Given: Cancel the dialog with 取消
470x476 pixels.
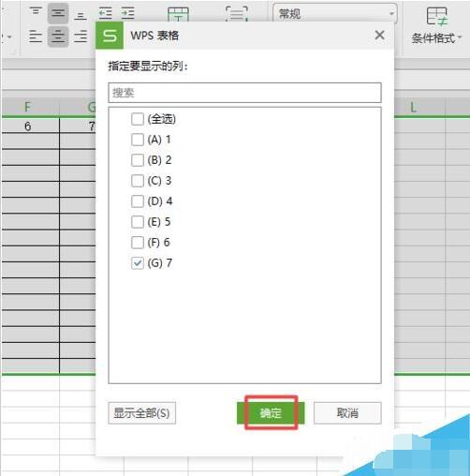Looking at the screenshot, I should [x=347, y=413].
